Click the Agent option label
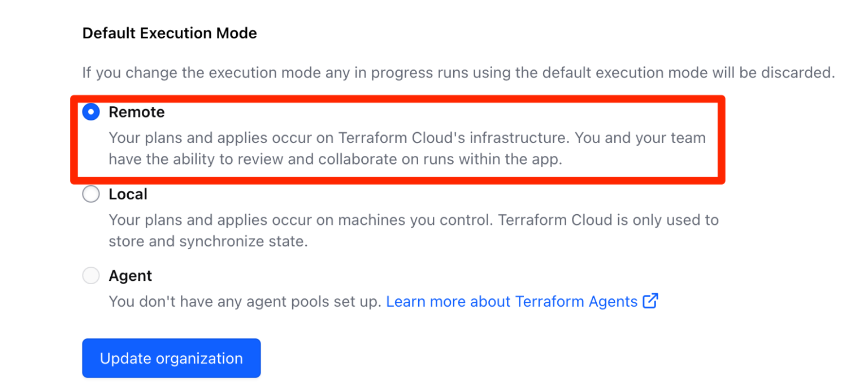The width and height of the screenshot is (868, 391). [x=129, y=276]
